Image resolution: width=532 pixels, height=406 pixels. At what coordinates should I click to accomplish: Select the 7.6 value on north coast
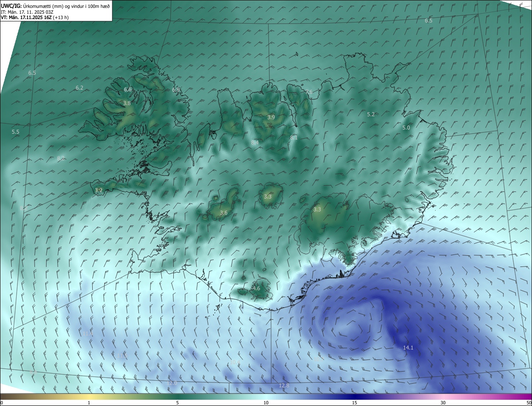pyautogui.click(x=308, y=92)
